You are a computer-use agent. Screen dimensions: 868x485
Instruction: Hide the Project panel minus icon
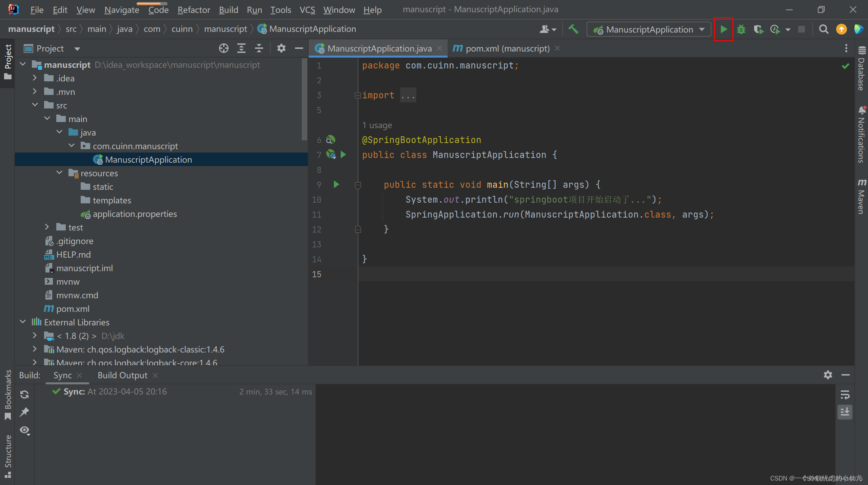299,48
